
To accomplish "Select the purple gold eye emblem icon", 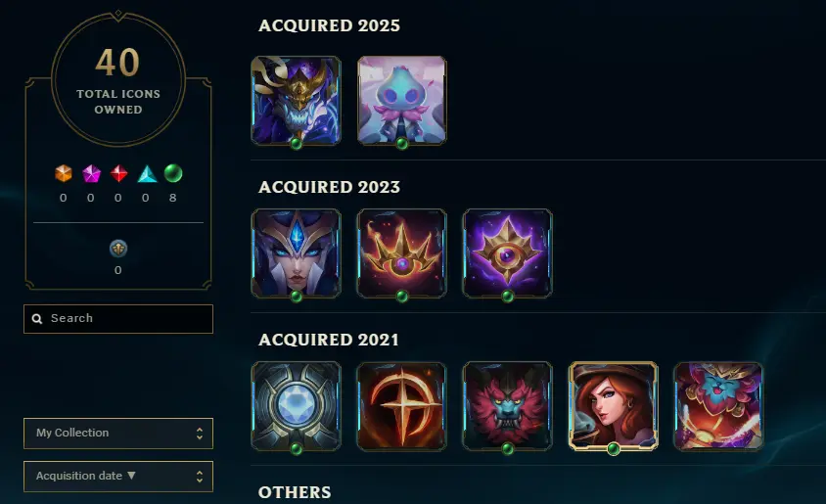I will (507, 252).
